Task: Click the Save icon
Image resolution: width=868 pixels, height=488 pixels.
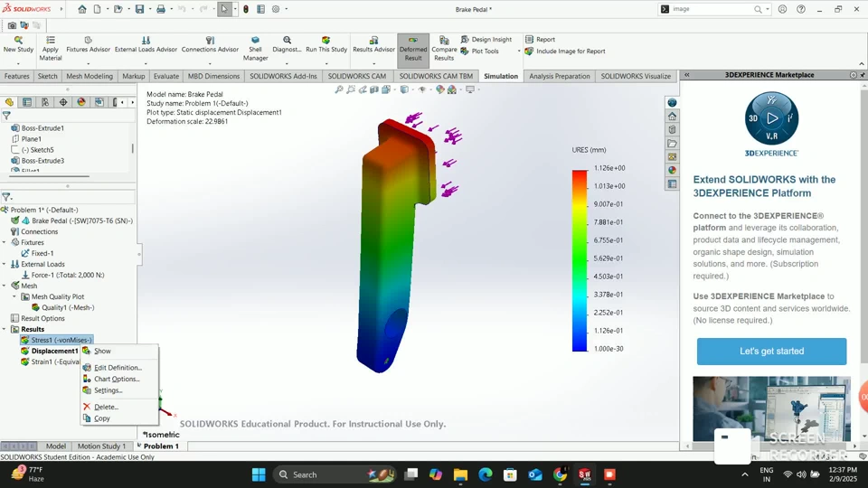Action: [x=139, y=9]
